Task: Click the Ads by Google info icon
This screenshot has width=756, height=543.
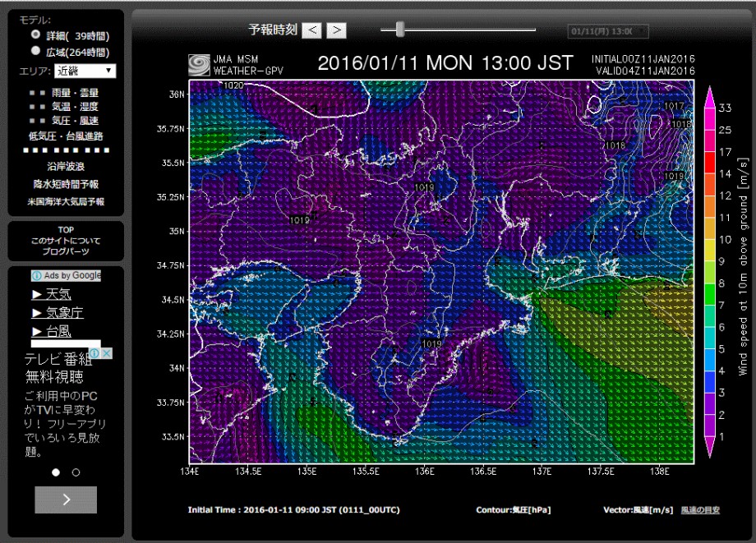Action: (x=37, y=276)
